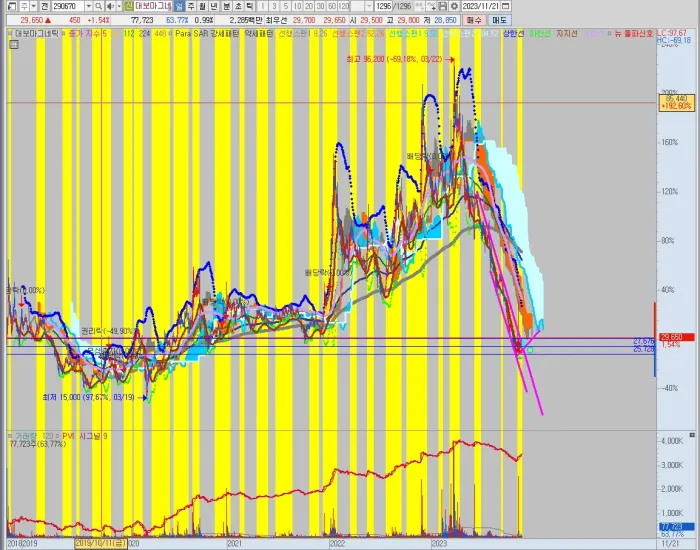Select the 120 interval button
The image size is (700, 550).
pos(344,6)
